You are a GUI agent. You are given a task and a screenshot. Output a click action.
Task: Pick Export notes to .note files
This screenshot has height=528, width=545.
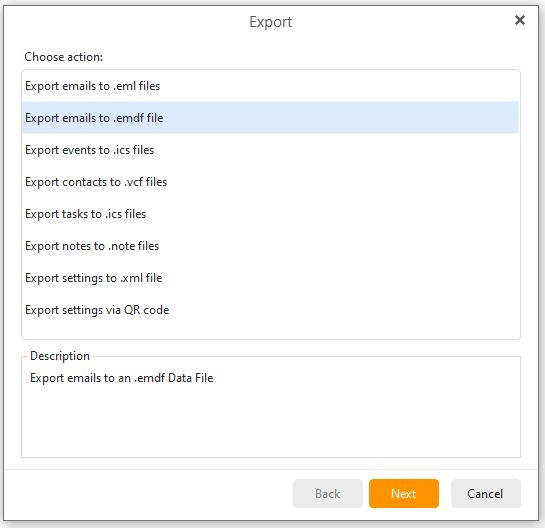pos(270,246)
